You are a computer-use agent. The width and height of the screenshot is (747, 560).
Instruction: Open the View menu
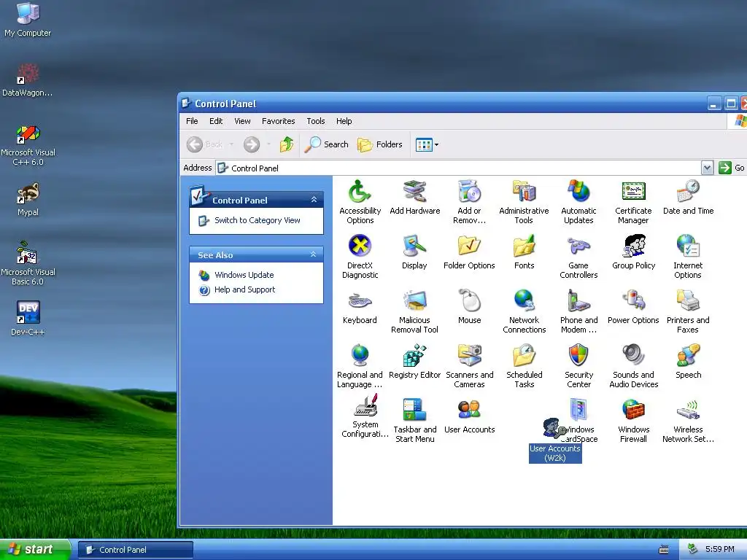[242, 121]
